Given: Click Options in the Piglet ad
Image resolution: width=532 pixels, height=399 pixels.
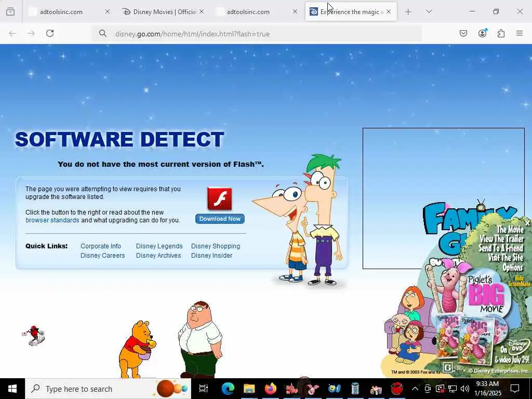Looking at the screenshot, I should [x=513, y=268].
